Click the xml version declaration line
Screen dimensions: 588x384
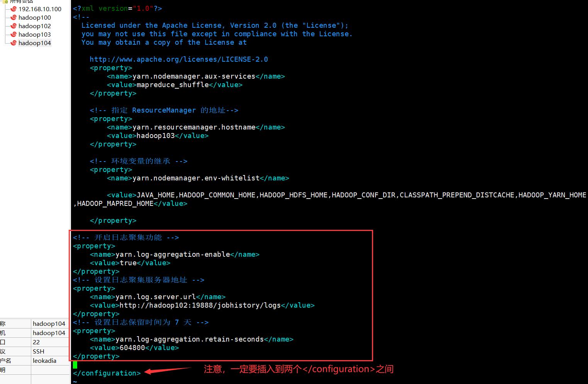(x=117, y=8)
